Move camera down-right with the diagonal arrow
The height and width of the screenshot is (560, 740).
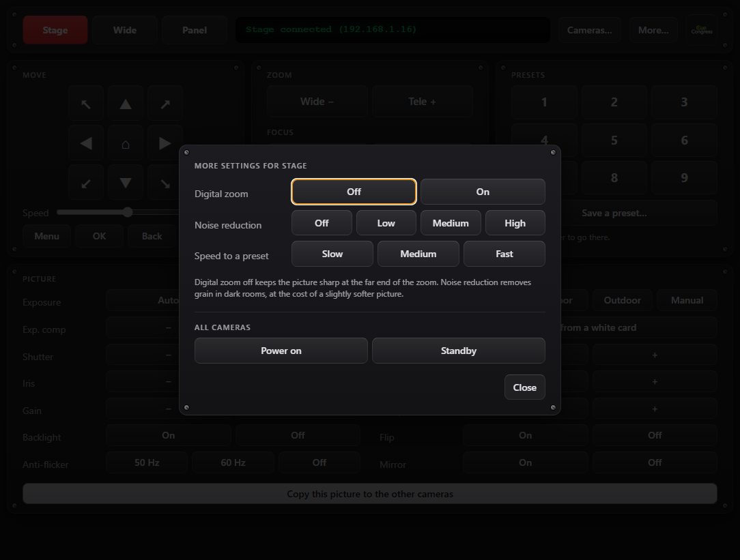coord(164,182)
